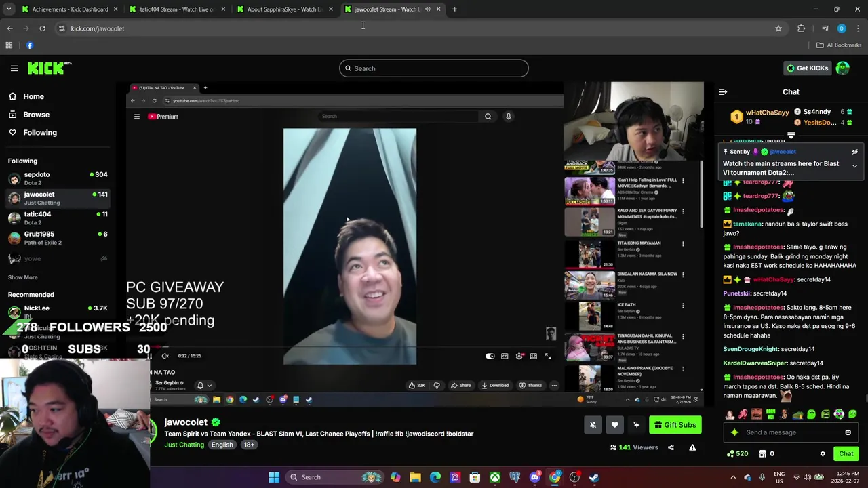This screenshot has width=868, height=488.
Task: Click TITA KONG MAYAMAN video thumbnail
Action: [x=589, y=254]
